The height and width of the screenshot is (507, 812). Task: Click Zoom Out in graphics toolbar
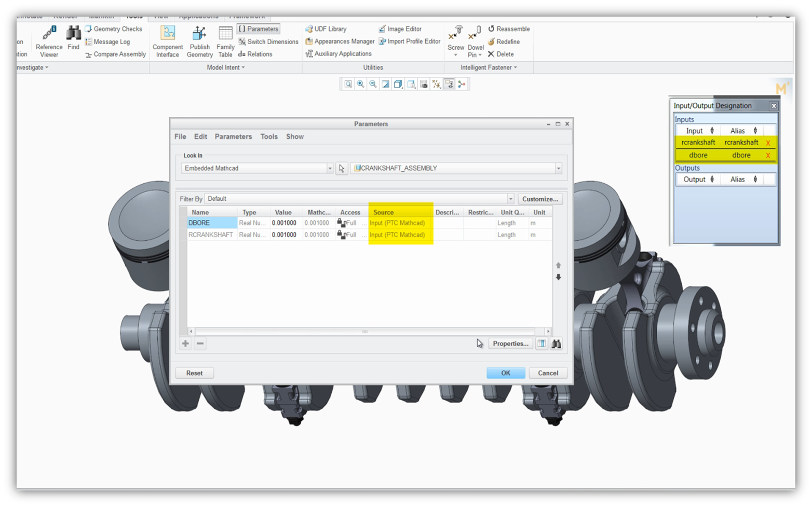[373, 84]
